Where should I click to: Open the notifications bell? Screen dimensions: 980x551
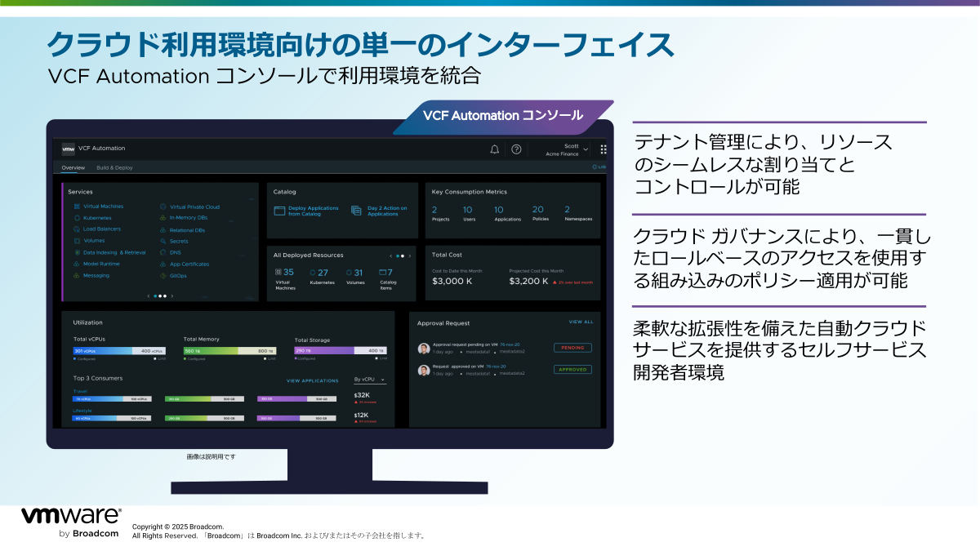(495, 149)
